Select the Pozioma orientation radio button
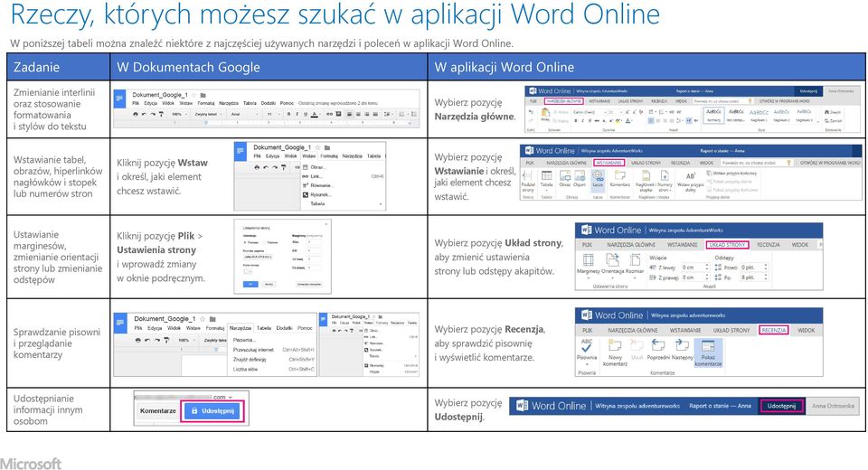The image size is (868, 470). pyautogui.click(x=265, y=242)
